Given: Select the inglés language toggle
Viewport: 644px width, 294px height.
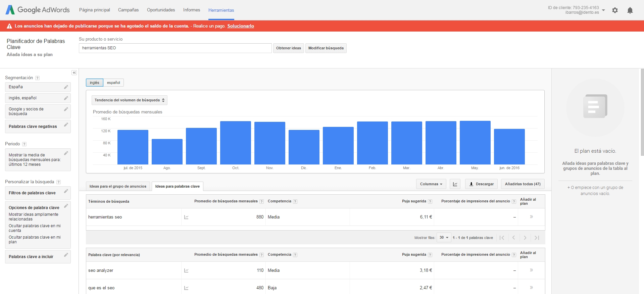Looking at the screenshot, I should click(x=95, y=83).
